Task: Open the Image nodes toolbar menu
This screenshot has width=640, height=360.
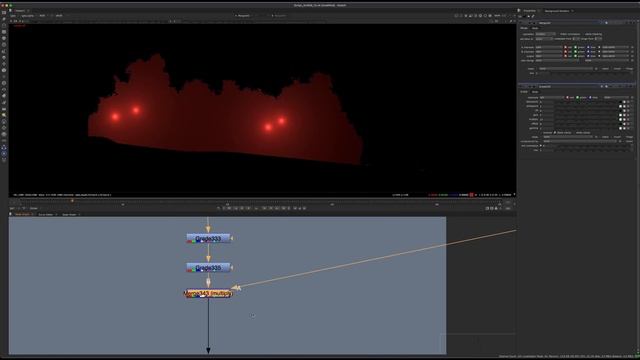Action: point(4,13)
